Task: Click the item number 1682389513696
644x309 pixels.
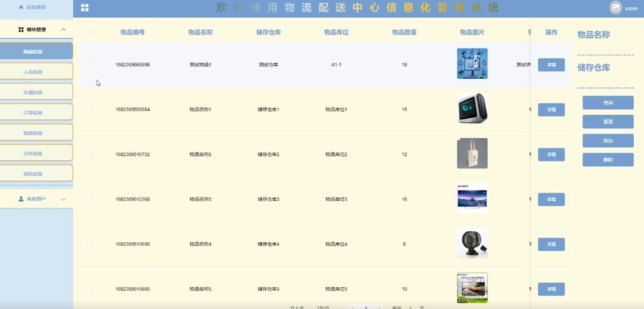Action: click(132, 244)
